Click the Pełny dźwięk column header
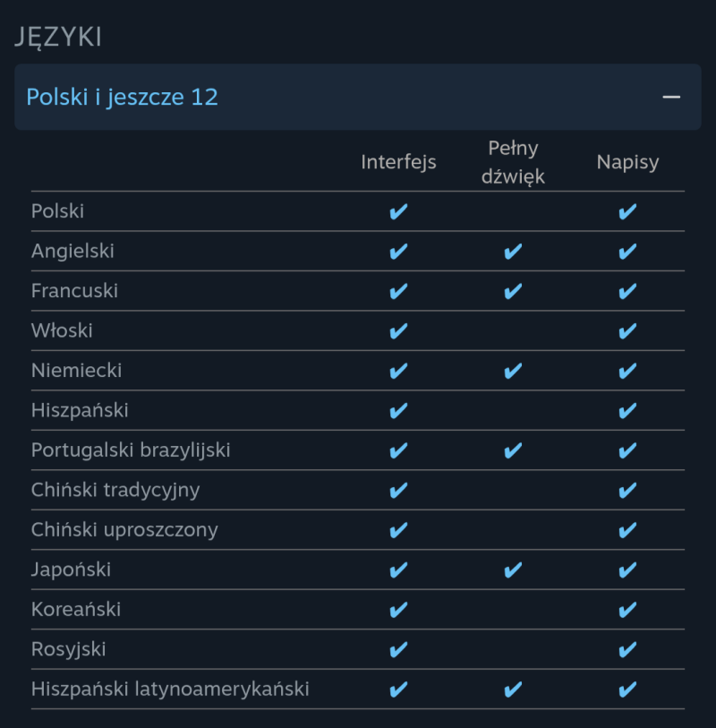Screen dimensions: 716x728 coord(513,162)
